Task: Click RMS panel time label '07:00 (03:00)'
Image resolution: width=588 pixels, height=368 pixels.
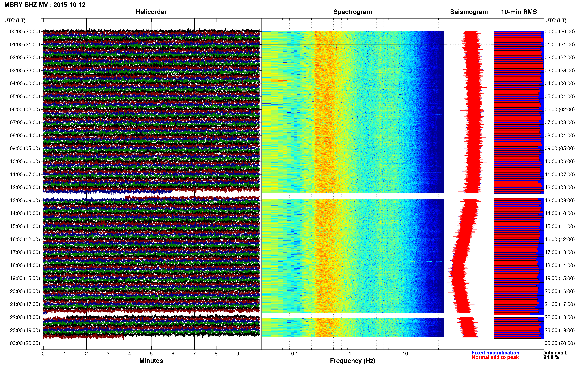Action: click(560, 122)
